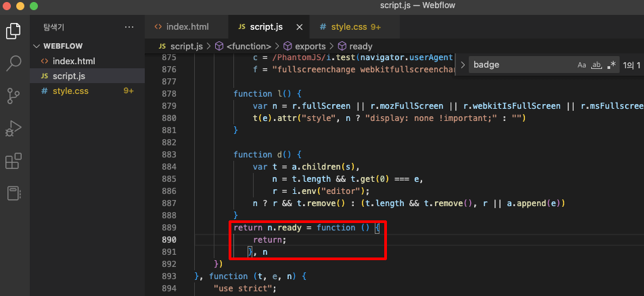Close the script.js tab
The height and width of the screenshot is (296, 644).
[300, 27]
